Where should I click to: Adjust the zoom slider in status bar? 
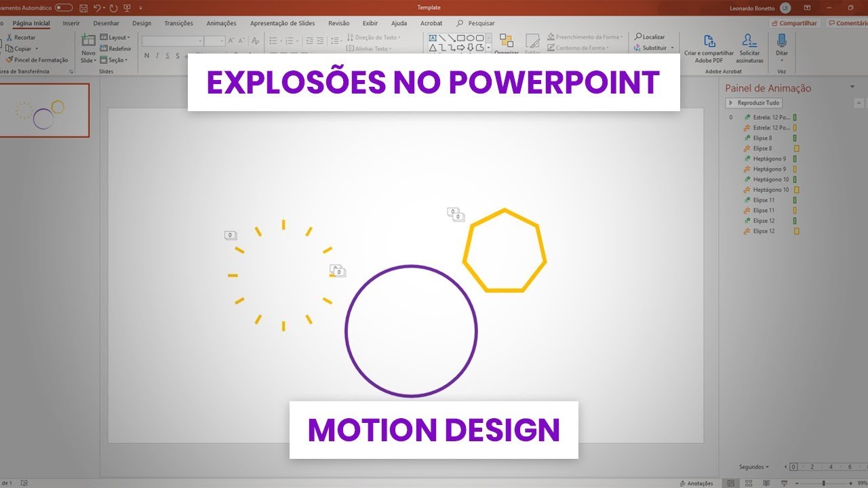coord(823,483)
